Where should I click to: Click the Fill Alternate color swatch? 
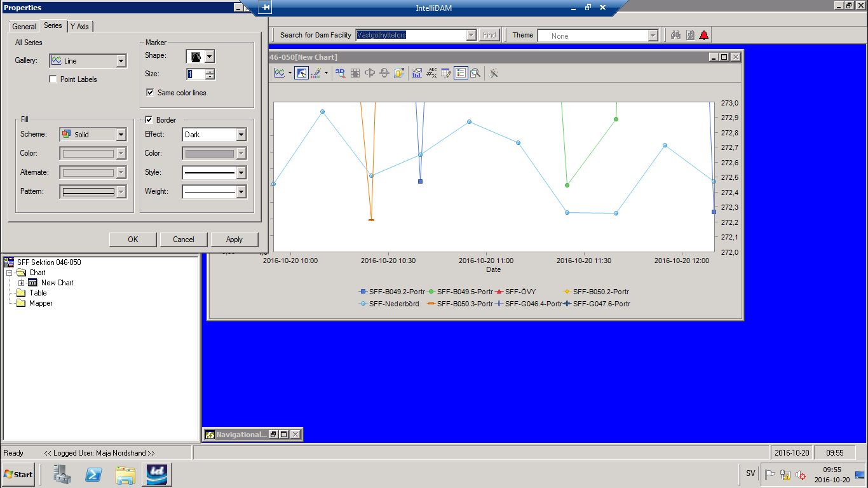pos(93,172)
